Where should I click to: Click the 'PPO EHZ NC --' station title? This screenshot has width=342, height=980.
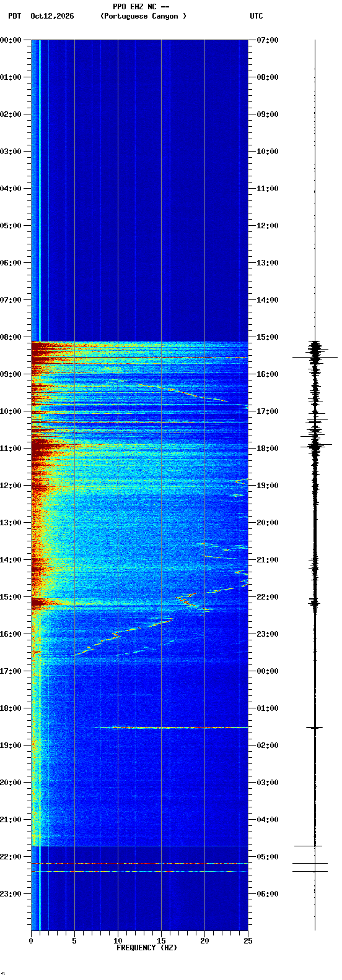coord(141,7)
